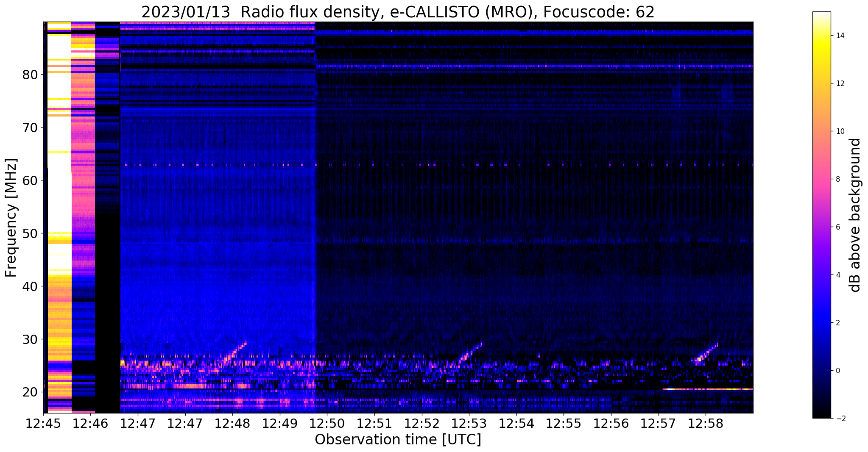This screenshot has height=452, width=868.
Task: Click the colorbar tick labeled 12
Action: pos(839,83)
